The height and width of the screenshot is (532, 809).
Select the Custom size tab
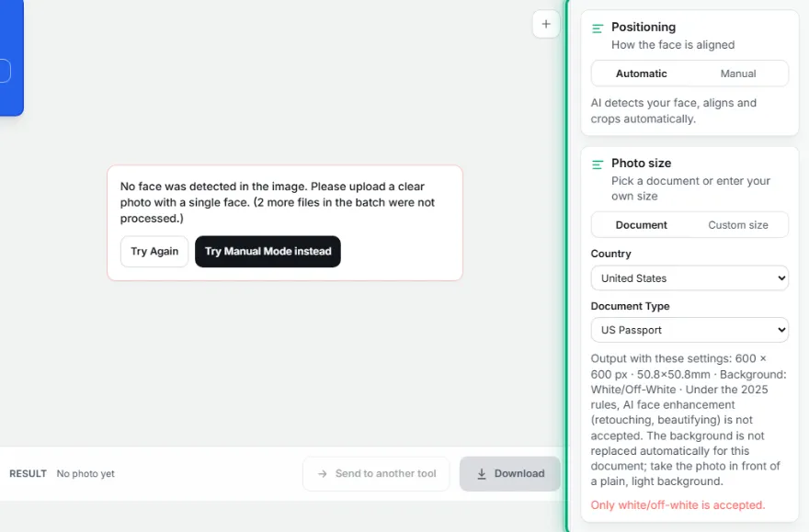point(738,225)
